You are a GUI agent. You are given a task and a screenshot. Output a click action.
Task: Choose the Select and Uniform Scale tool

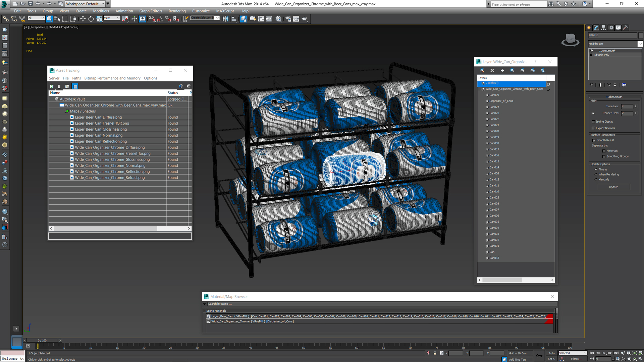pos(99,19)
